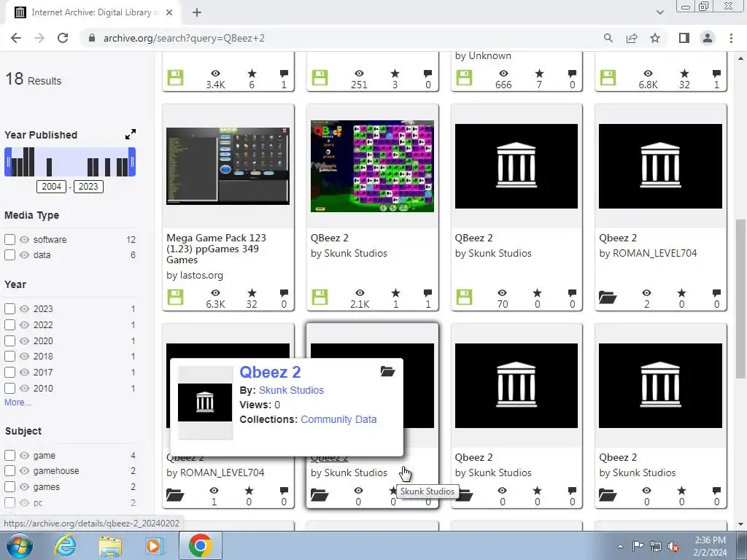
Task: Click the page vertical scrollbar thumb
Action: (x=740, y=298)
